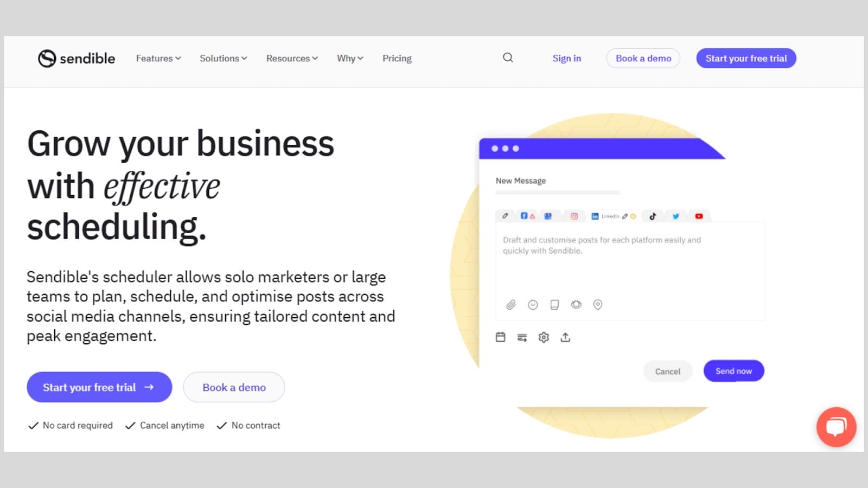
Task: Click the Send now button
Action: pos(733,371)
